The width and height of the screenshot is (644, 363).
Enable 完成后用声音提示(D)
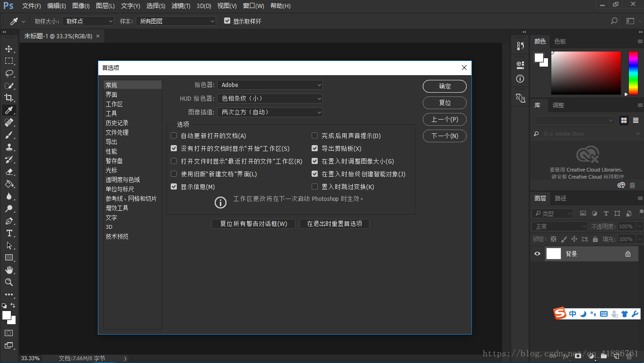pyautogui.click(x=315, y=136)
